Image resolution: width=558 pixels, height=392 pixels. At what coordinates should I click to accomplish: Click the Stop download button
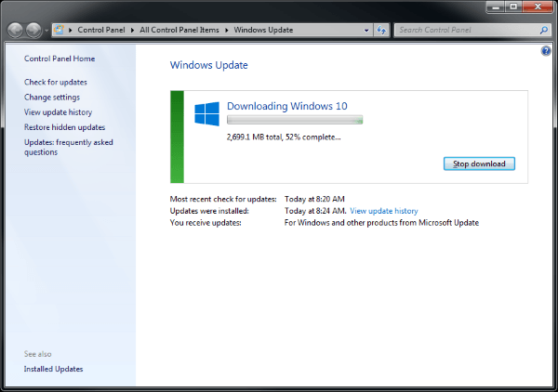pyautogui.click(x=479, y=163)
